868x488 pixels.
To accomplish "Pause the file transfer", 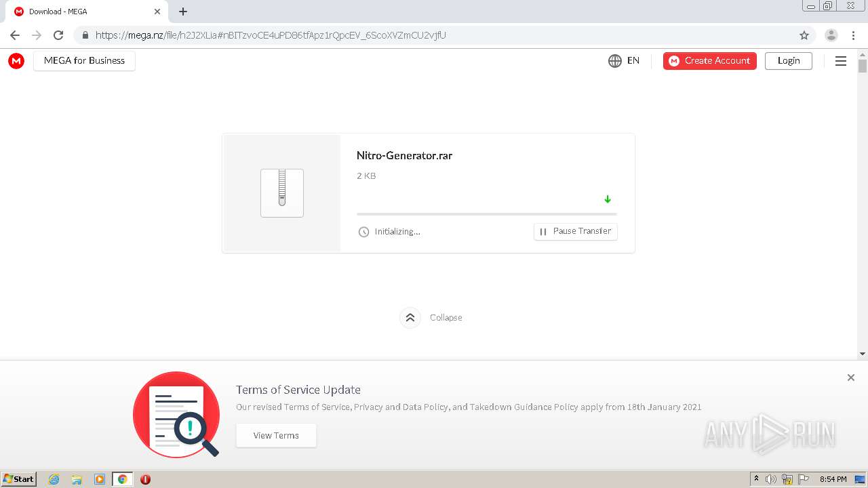I will click(576, 231).
